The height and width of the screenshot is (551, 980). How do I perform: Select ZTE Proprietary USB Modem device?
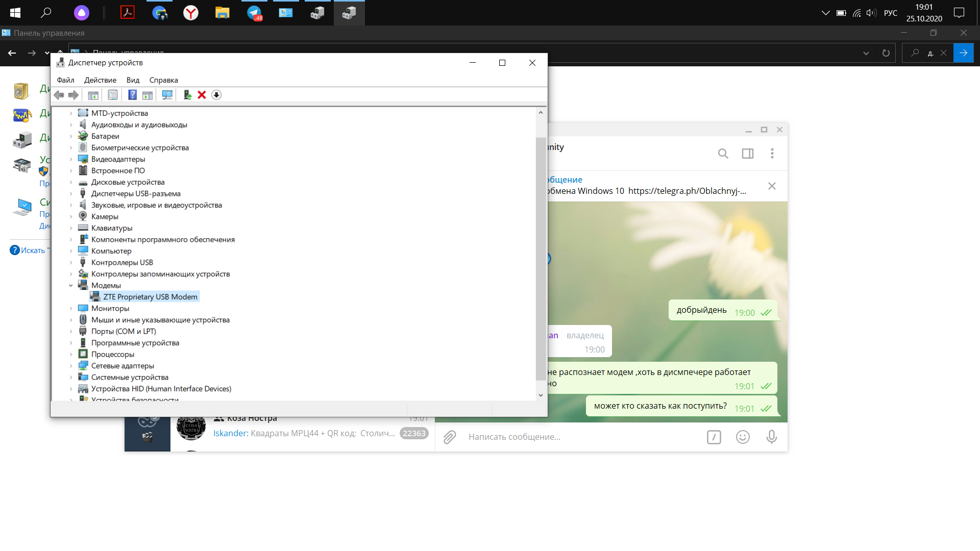(x=150, y=297)
